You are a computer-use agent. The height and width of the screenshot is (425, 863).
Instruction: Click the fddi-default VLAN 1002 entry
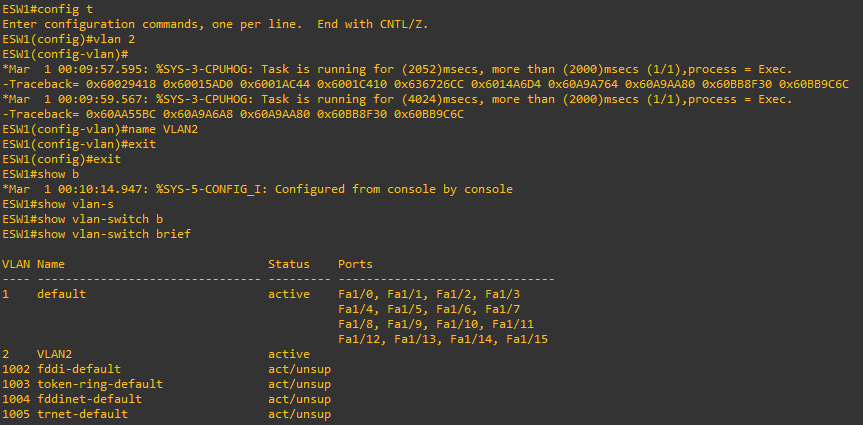[x=167, y=369]
